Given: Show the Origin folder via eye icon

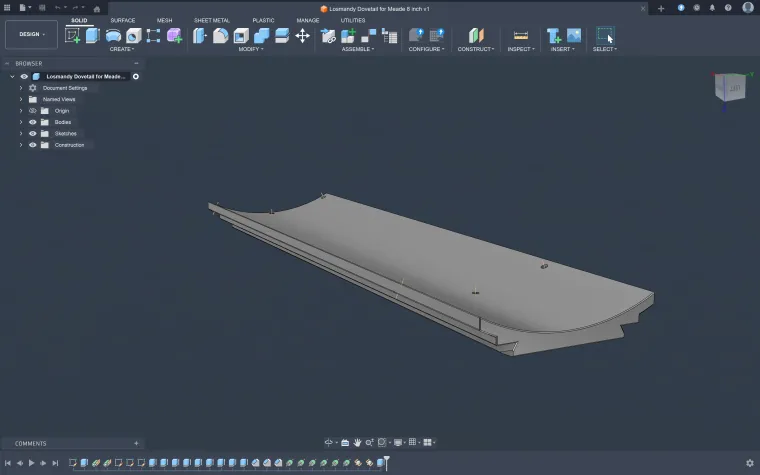Looking at the screenshot, I should 32,110.
